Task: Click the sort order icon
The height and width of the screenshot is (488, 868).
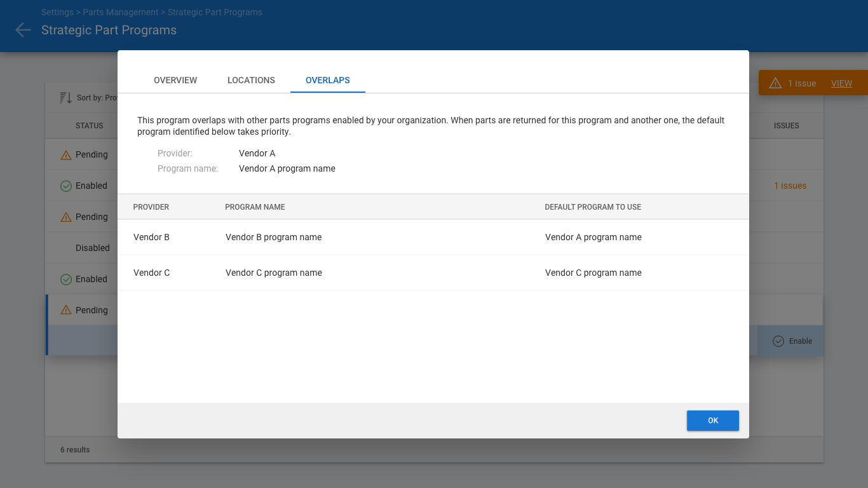Action: 65,98
